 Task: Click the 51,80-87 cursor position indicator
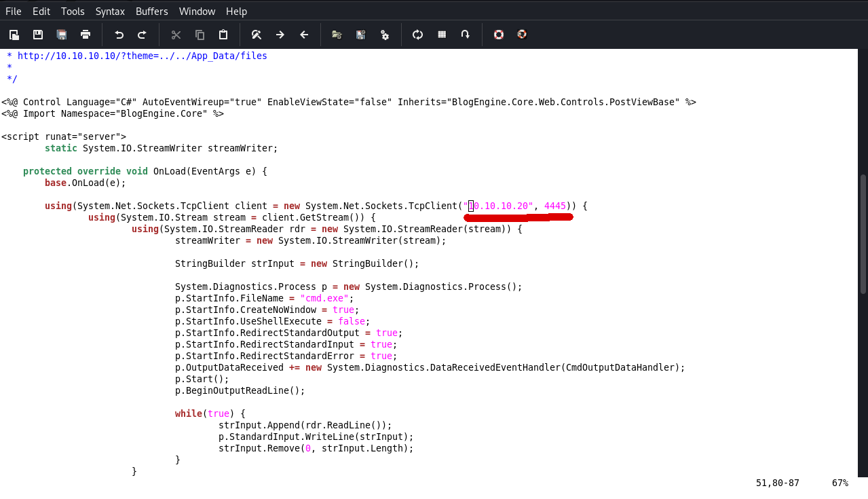[x=778, y=483]
